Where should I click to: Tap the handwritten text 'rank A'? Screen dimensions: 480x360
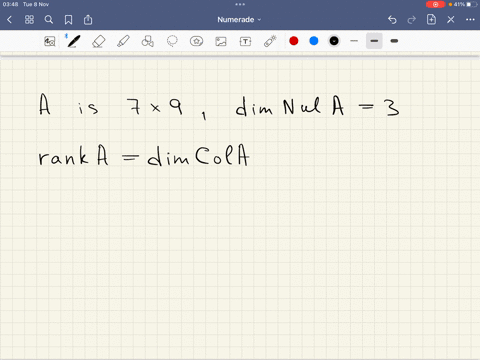coord(73,156)
